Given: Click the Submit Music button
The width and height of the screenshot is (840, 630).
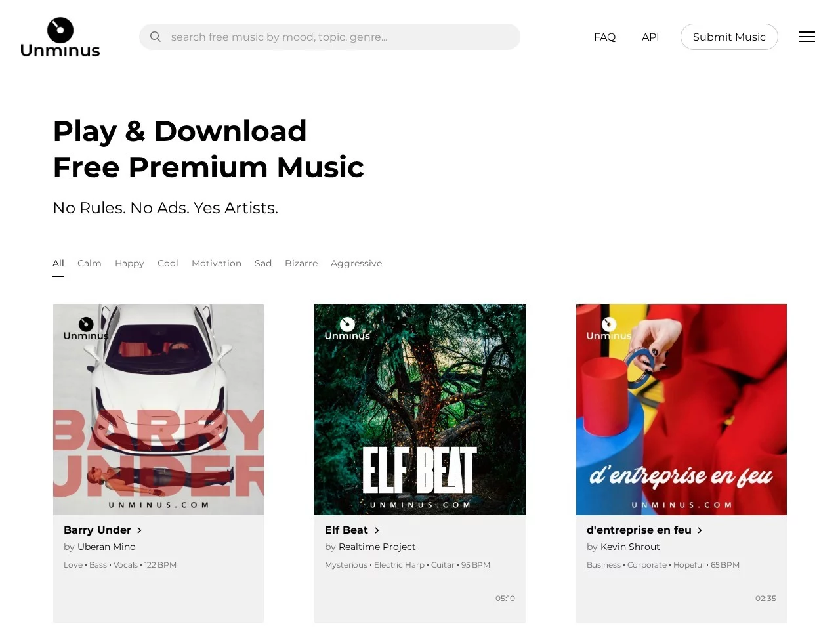Looking at the screenshot, I should (729, 37).
